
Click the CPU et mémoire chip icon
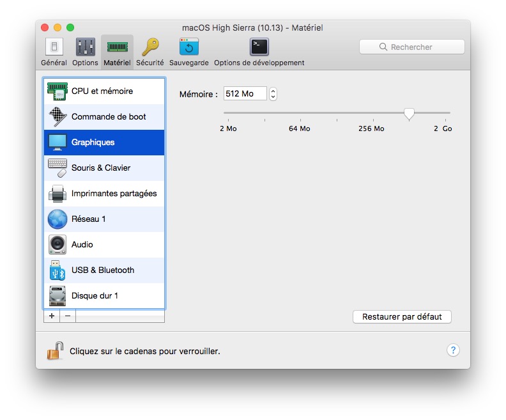click(57, 91)
